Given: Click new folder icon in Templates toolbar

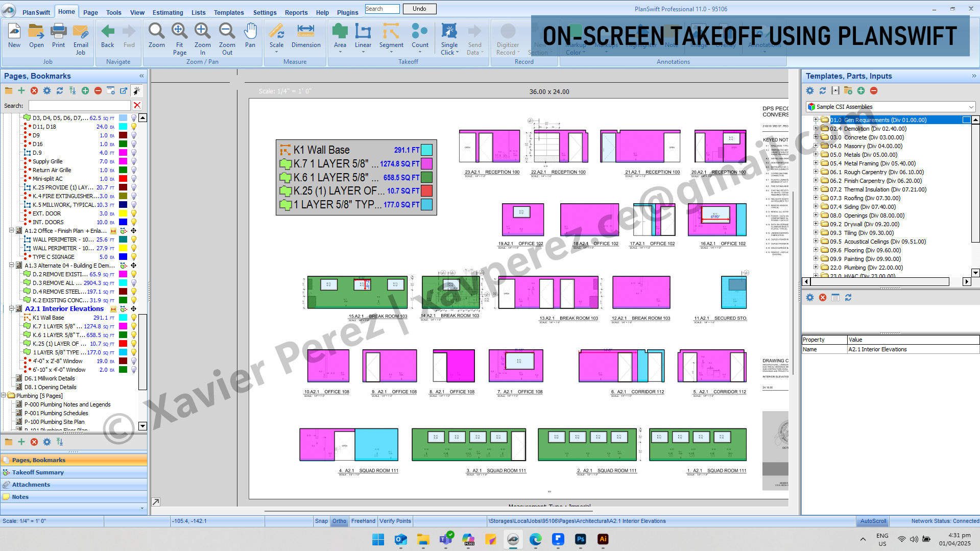Looking at the screenshot, I should point(848,90).
